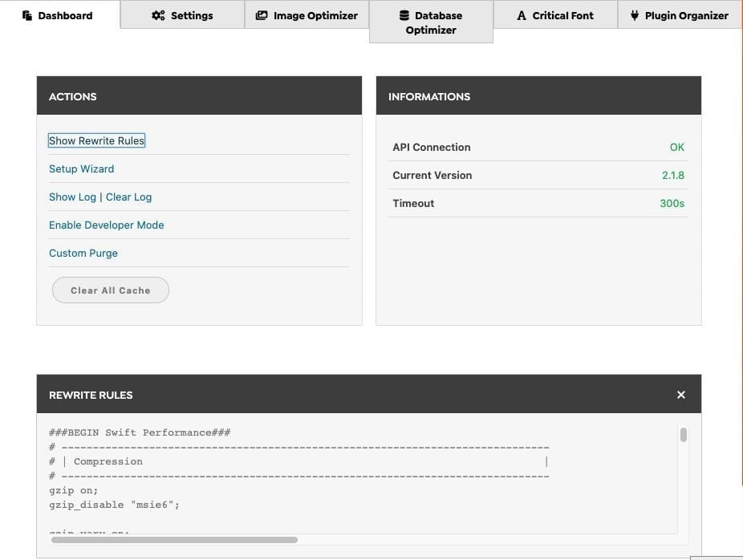The height and width of the screenshot is (560, 743).
Task: Click the Image Optimizer picture icon
Action: [x=262, y=15]
